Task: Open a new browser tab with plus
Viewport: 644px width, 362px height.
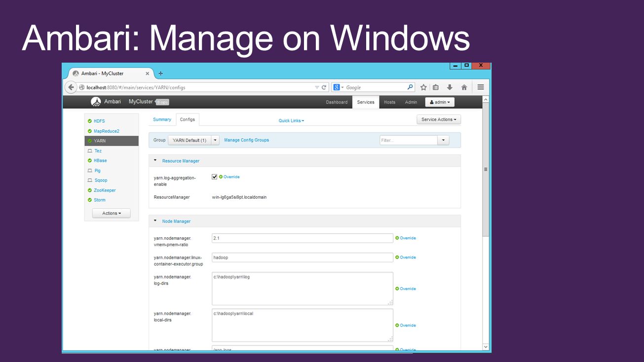Action: pos(160,73)
